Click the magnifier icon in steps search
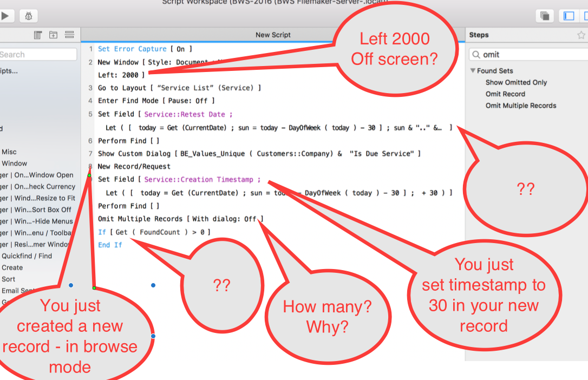 point(476,55)
